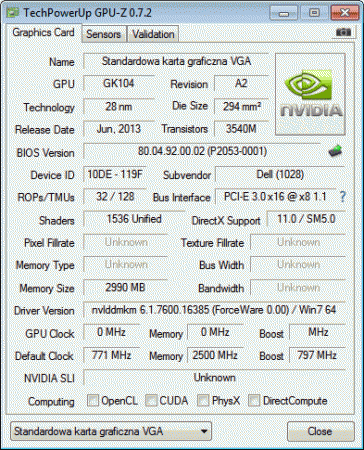The image size is (364, 450).
Task: Click the Revision field showing A2
Action: click(x=241, y=83)
